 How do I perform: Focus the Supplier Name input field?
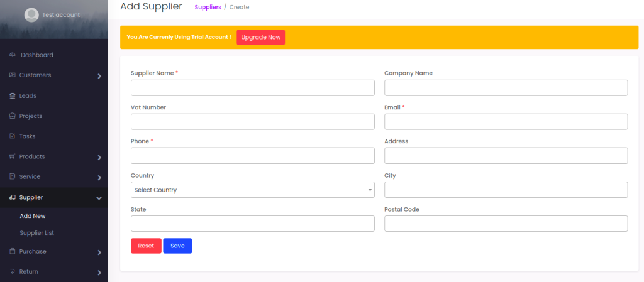(x=252, y=88)
